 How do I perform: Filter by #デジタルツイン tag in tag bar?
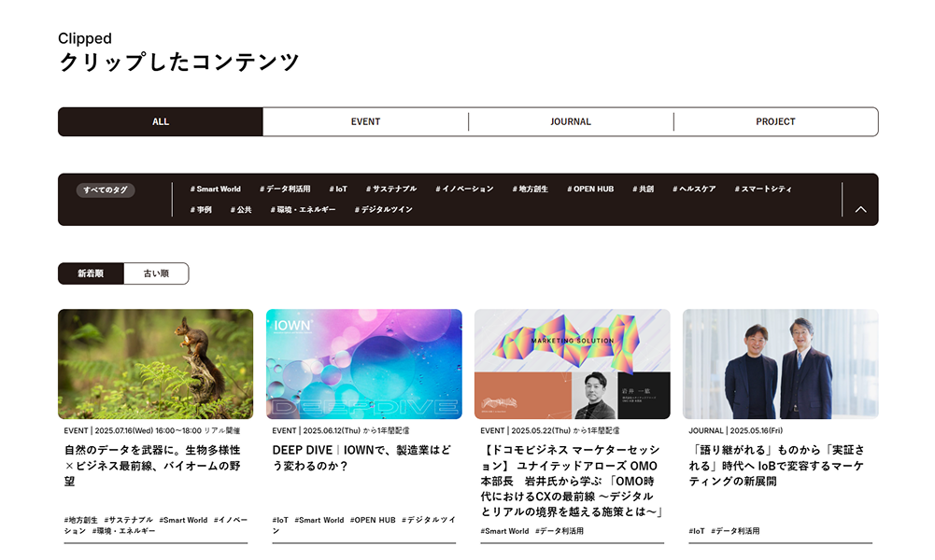pos(383,210)
